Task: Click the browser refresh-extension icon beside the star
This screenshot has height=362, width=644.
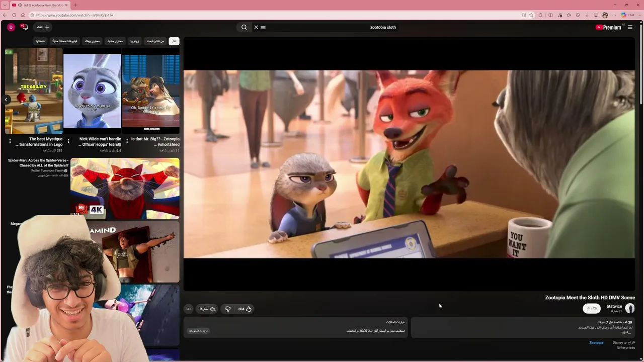Action: click(540, 15)
